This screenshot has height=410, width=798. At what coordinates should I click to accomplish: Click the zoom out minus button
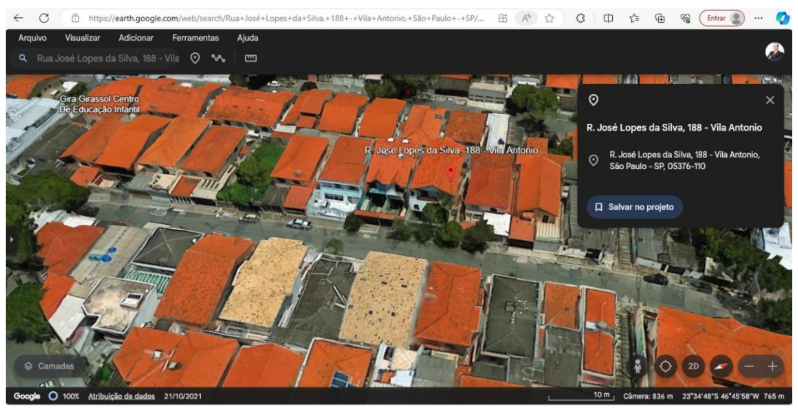[749, 366]
